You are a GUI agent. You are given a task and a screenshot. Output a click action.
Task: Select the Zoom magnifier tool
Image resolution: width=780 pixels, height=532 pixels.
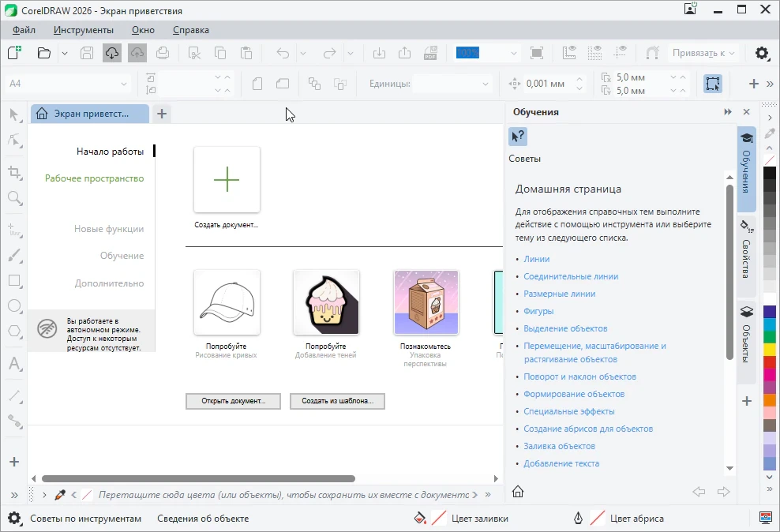(14, 198)
